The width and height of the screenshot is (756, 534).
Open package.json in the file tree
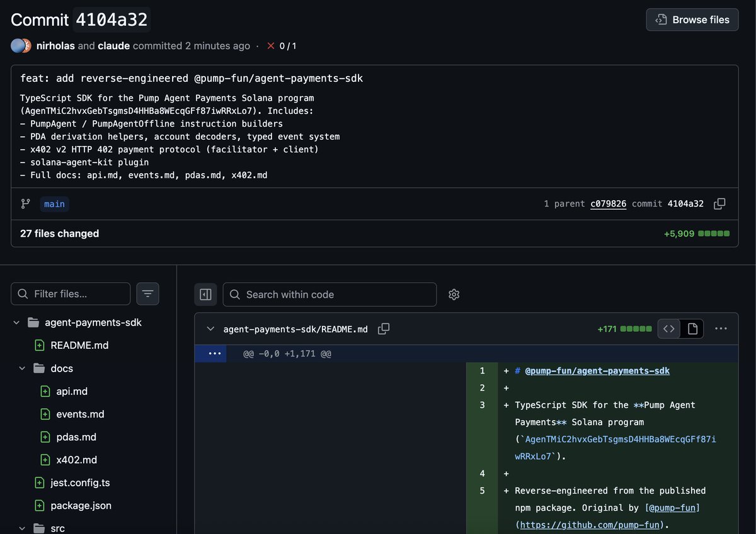(x=81, y=506)
